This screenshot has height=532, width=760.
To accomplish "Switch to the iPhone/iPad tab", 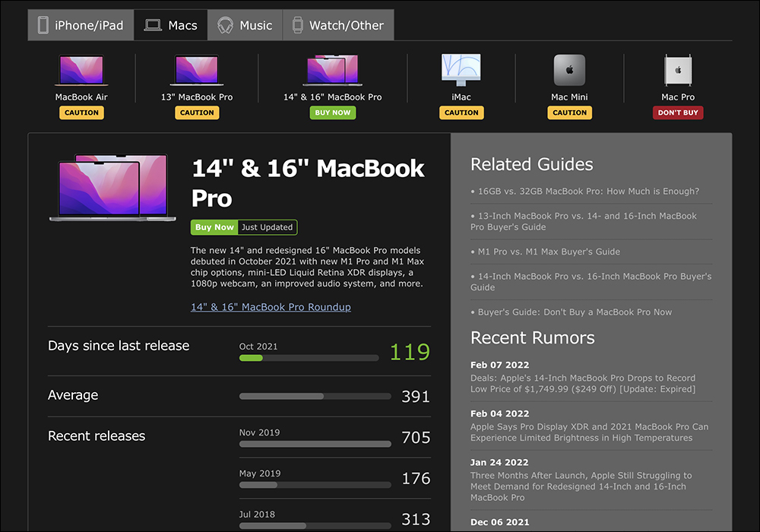I will (81, 25).
